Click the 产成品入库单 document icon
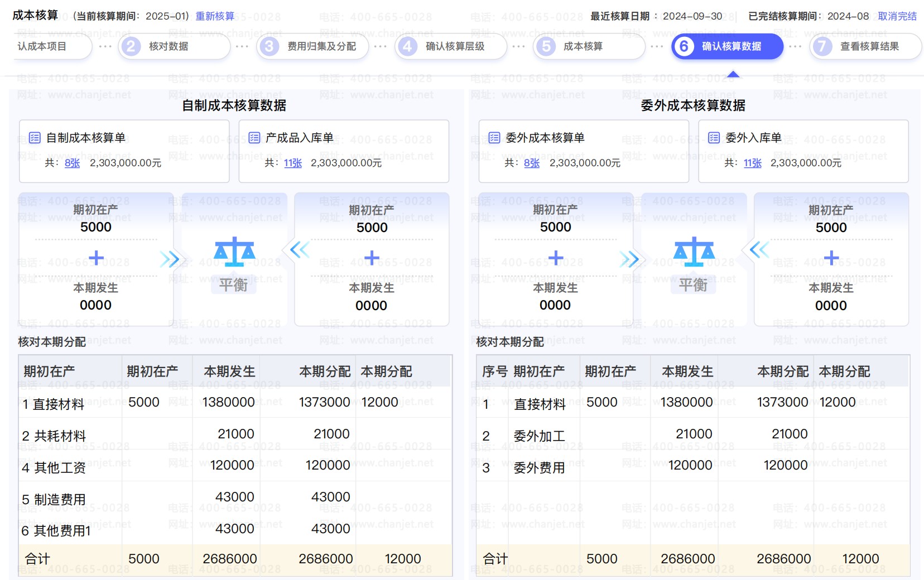924x580 pixels. point(254,138)
